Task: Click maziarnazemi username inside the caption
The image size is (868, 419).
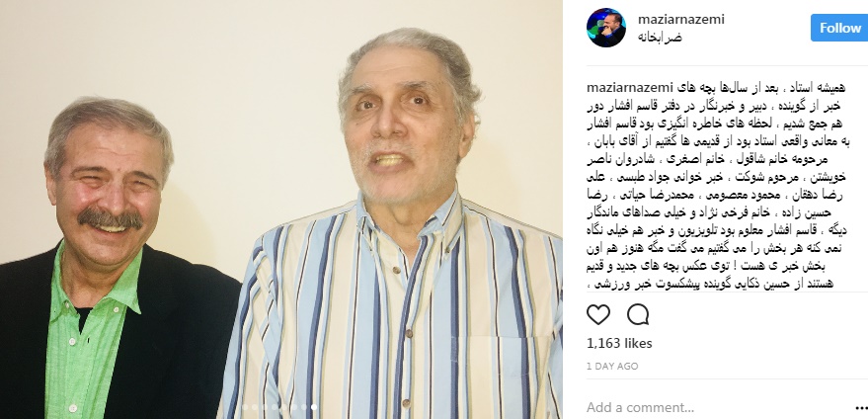Action: point(629,88)
